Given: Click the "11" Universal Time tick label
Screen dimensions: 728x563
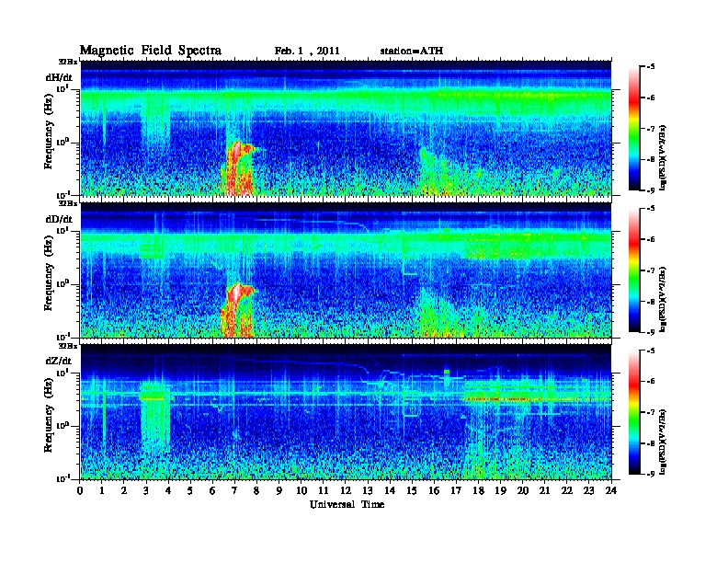Looking at the screenshot, I should click(324, 491).
